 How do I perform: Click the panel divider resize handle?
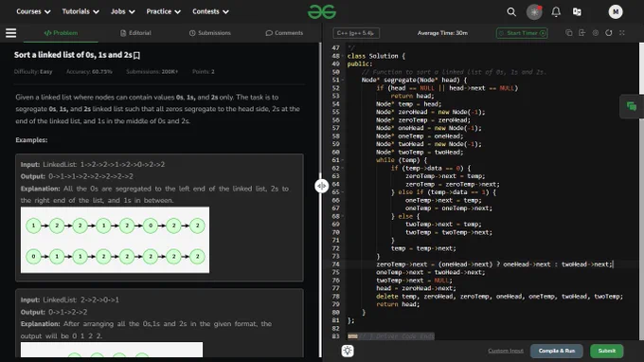click(x=321, y=186)
